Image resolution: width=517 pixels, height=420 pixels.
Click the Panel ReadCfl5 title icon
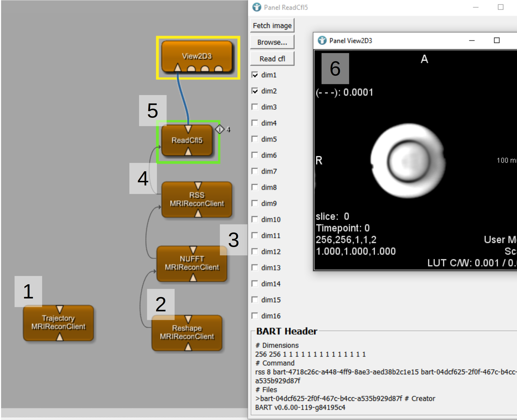coord(257,7)
